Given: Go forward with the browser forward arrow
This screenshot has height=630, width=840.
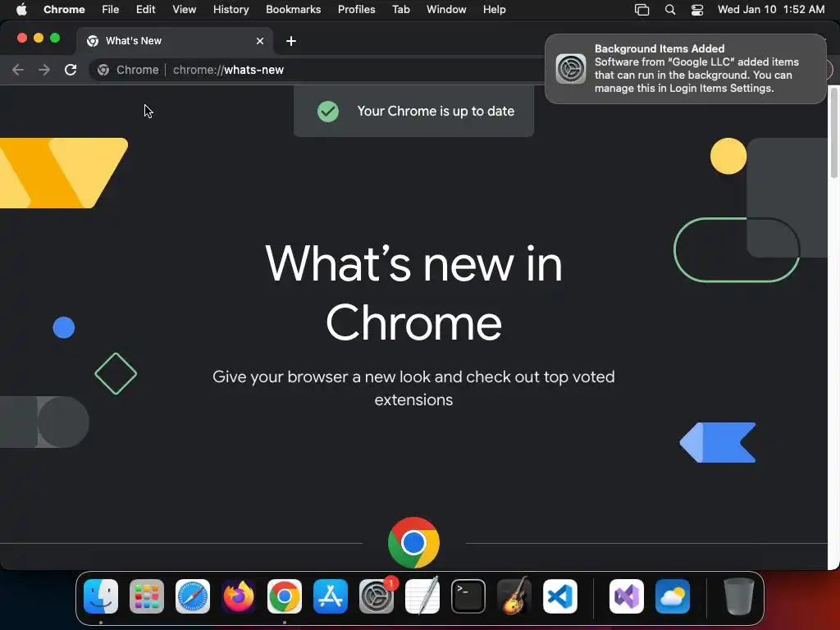Looking at the screenshot, I should point(44,70).
